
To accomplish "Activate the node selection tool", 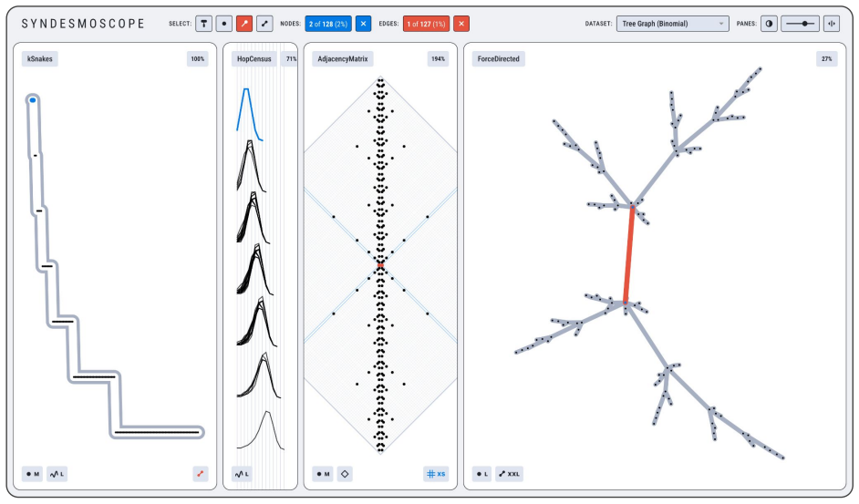I will point(224,24).
